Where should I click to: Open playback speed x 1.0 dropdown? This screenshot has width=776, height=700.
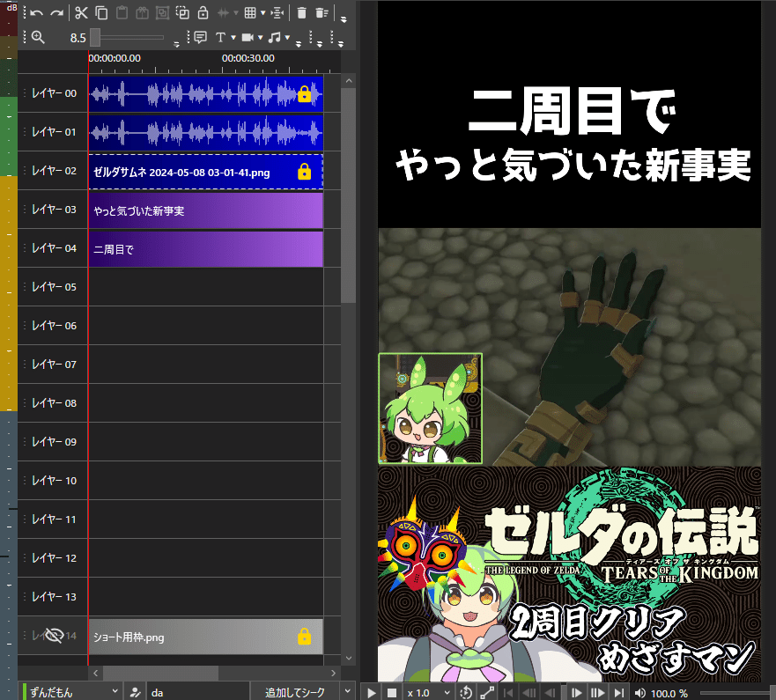[x=447, y=693]
